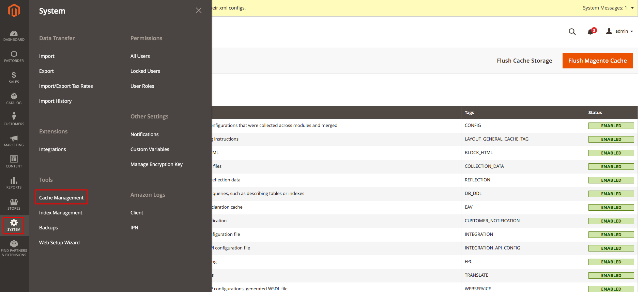Open the Catalog sidebar menu
Image resolution: width=644 pixels, height=292 pixels.
(14, 99)
